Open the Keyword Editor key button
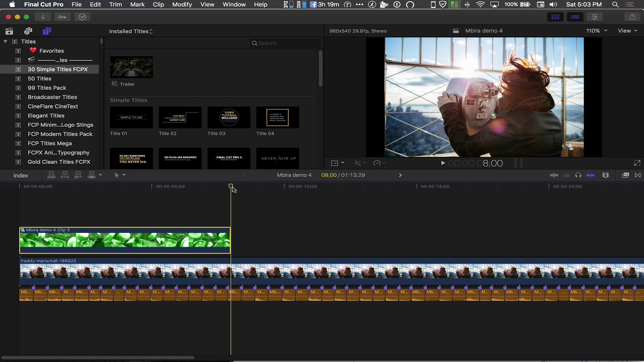 pos(62,17)
